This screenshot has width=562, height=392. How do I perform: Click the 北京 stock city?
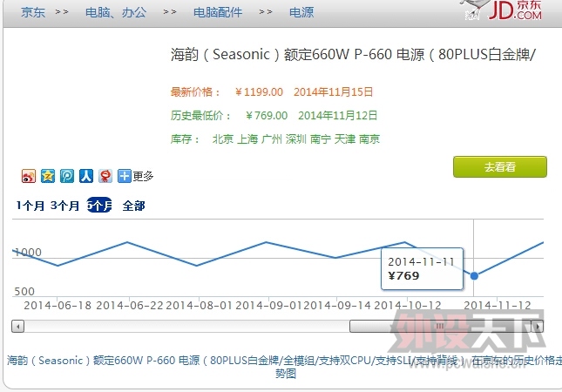click(222, 139)
